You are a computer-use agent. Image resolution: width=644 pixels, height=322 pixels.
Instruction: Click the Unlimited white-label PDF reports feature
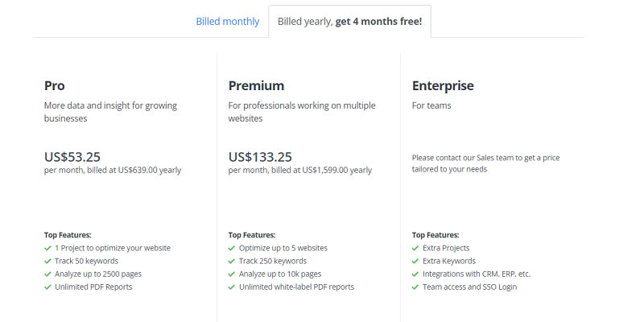(296, 287)
